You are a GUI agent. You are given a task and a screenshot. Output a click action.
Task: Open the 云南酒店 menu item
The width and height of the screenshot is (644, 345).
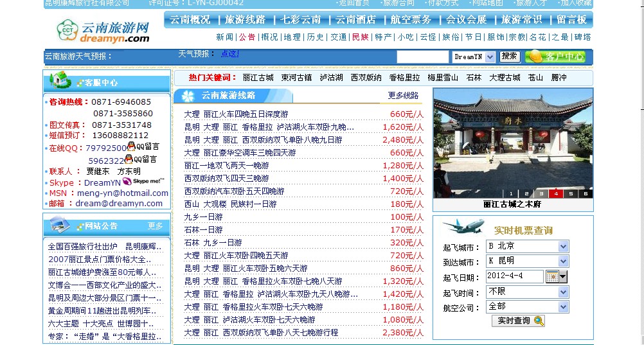pos(355,20)
